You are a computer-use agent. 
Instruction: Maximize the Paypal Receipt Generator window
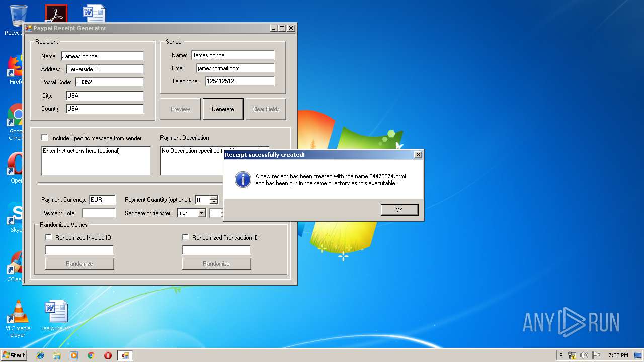click(x=282, y=28)
